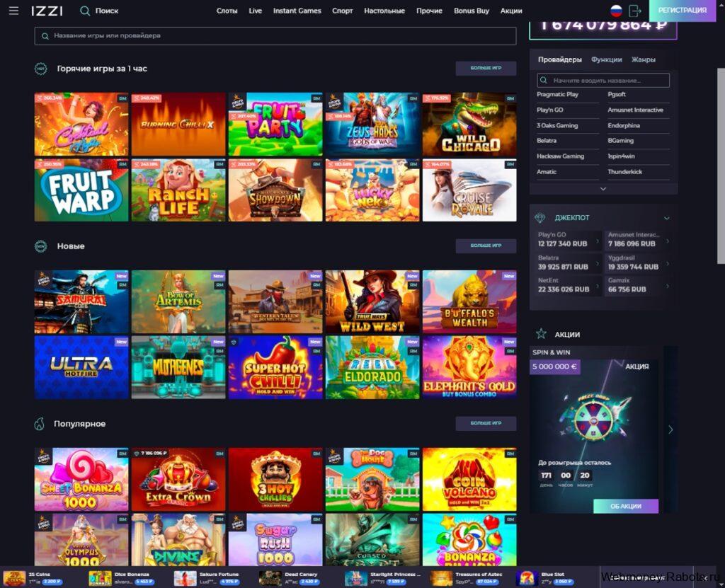This screenshot has width=725, height=588.
Task: Expand the Play'n GO jackpot arrow
Action: tap(597, 241)
